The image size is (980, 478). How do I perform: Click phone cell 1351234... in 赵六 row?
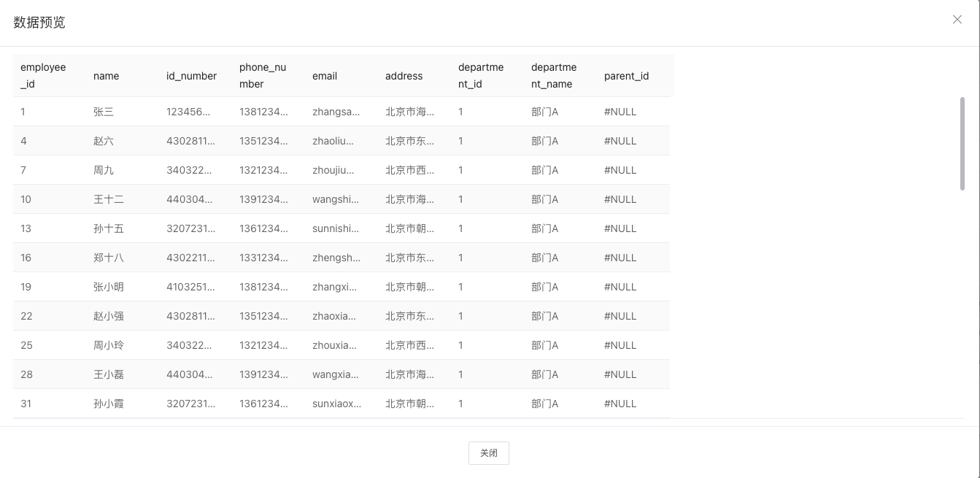point(263,141)
